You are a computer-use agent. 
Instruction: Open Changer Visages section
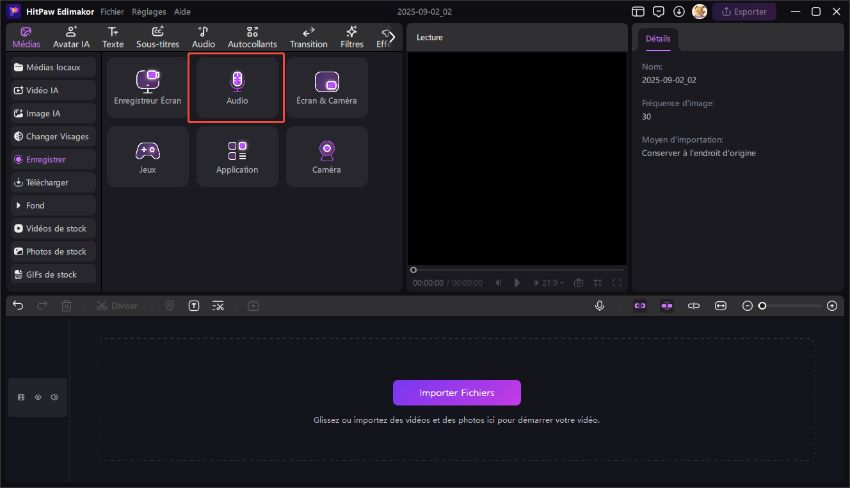click(x=53, y=137)
